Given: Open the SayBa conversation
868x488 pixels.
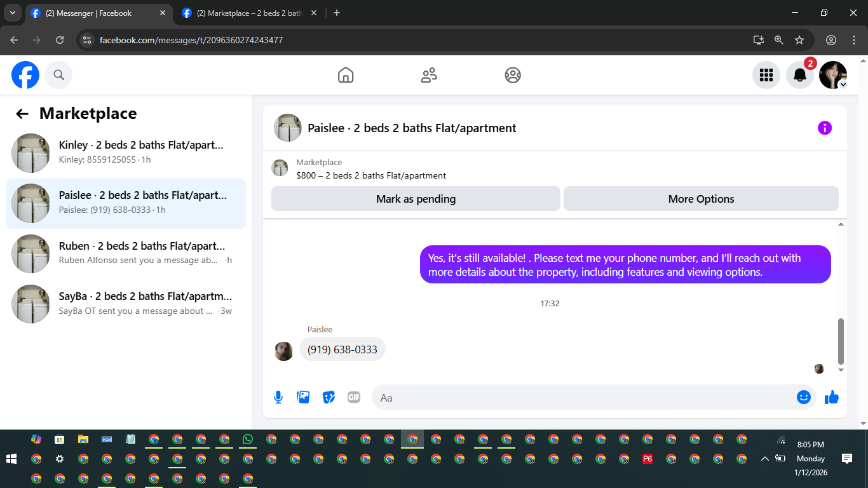Looking at the screenshot, I should click(x=126, y=304).
